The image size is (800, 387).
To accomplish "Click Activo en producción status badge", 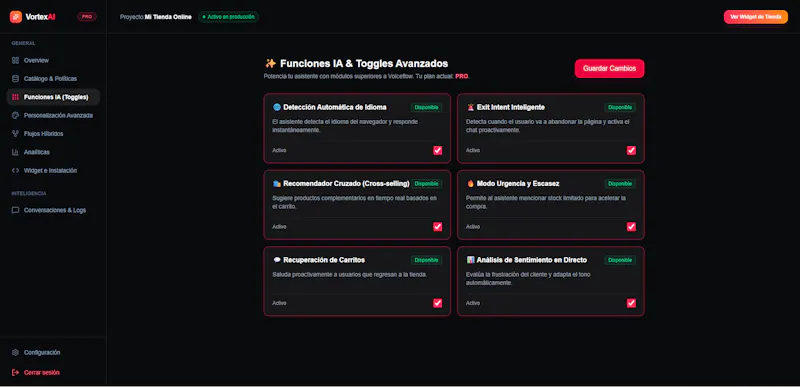I will [x=228, y=17].
